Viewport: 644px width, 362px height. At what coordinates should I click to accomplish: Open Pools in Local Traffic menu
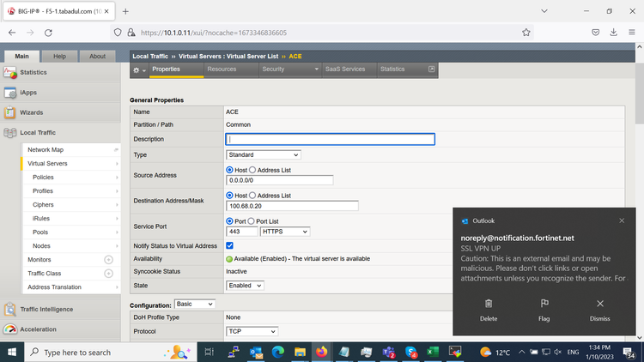40,232
